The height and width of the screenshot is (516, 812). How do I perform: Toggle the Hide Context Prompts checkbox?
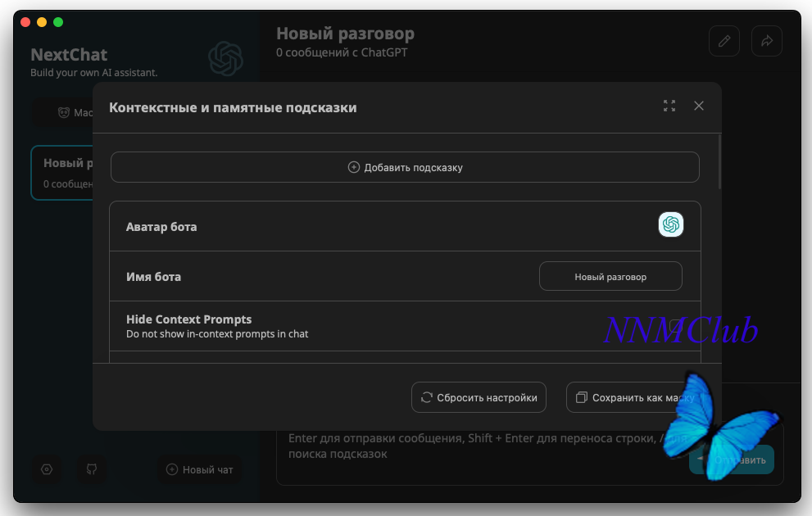(676, 326)
